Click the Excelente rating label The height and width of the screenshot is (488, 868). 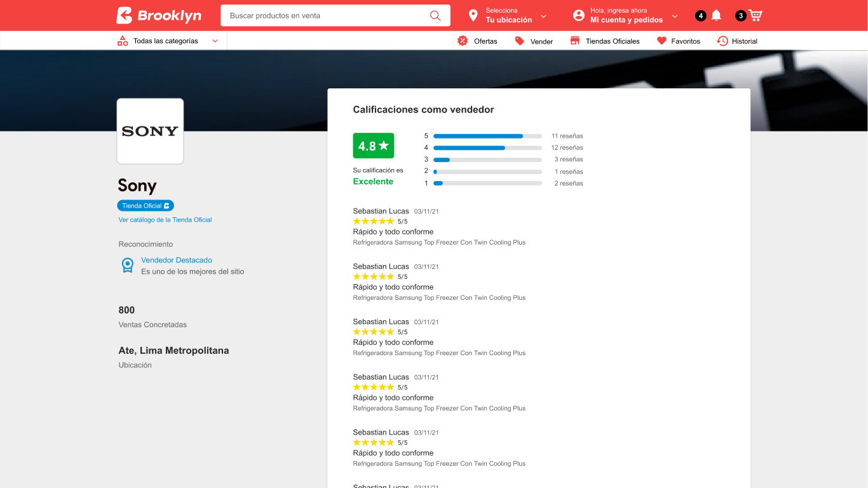373,182
